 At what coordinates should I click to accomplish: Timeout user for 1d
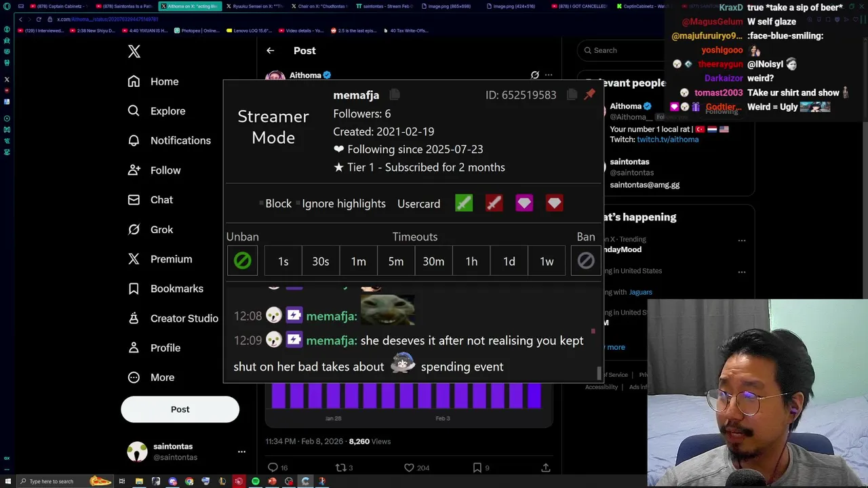[x=509, y=261]
